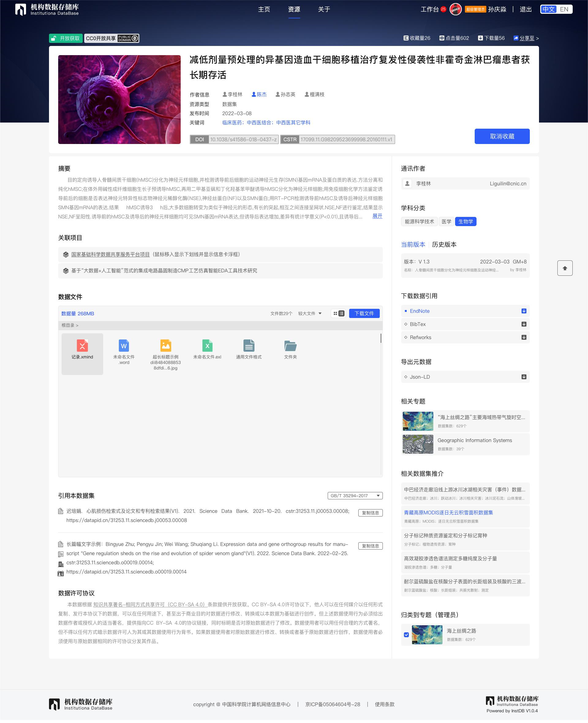Click the blue 下载文件 button
This screenshot has height=723, width=588.
coord(364,313)
